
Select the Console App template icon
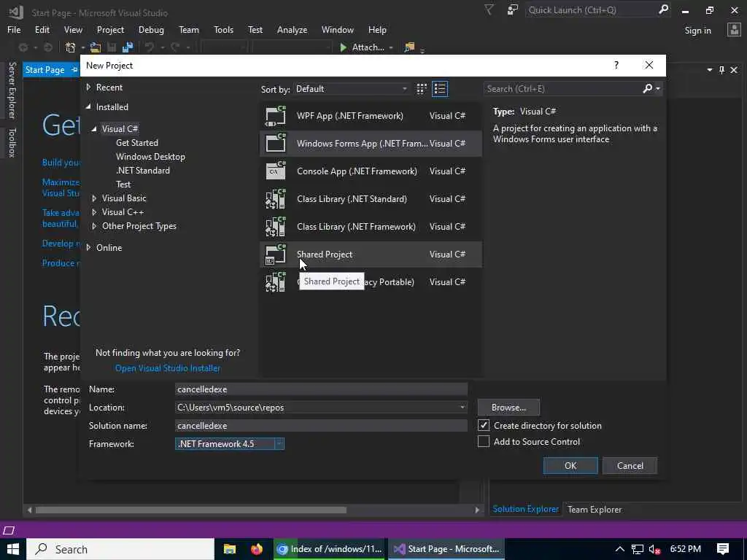coord(275,171)
